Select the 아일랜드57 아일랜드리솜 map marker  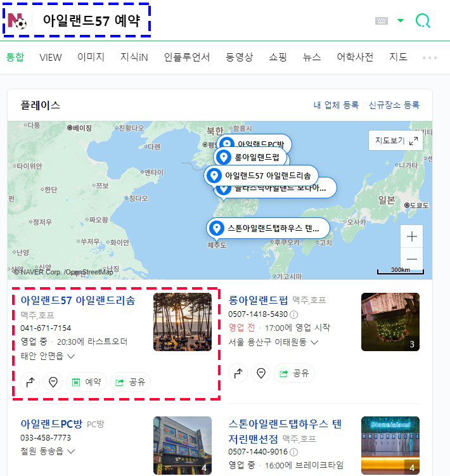[261, 176]
